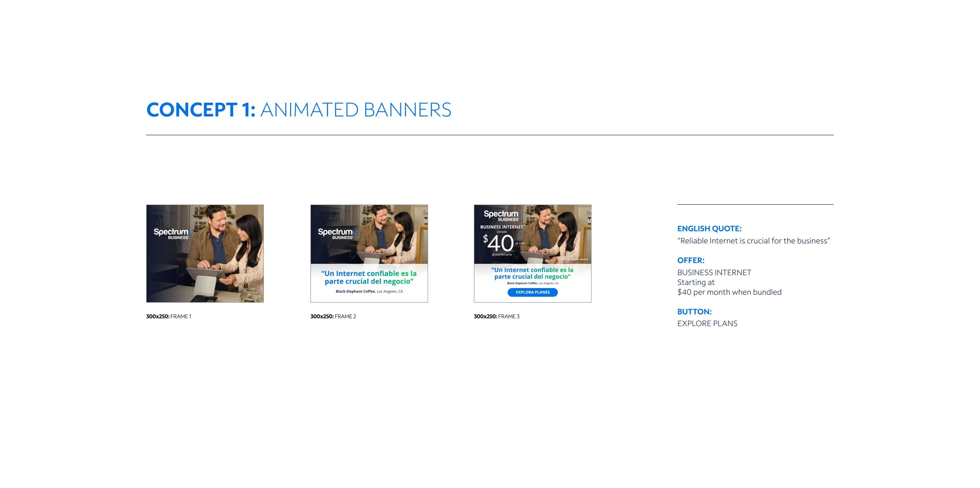This screenshot has height=488, width=980.
Task: Click the 'OFFER:' heading
Action: coord(691,261)
